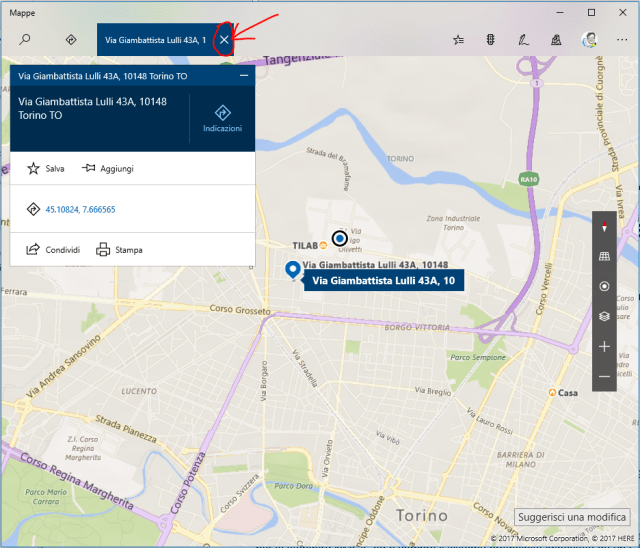Screen dimensions: 640x548
Task: Minimize the address info card
Action: [244, 75]
